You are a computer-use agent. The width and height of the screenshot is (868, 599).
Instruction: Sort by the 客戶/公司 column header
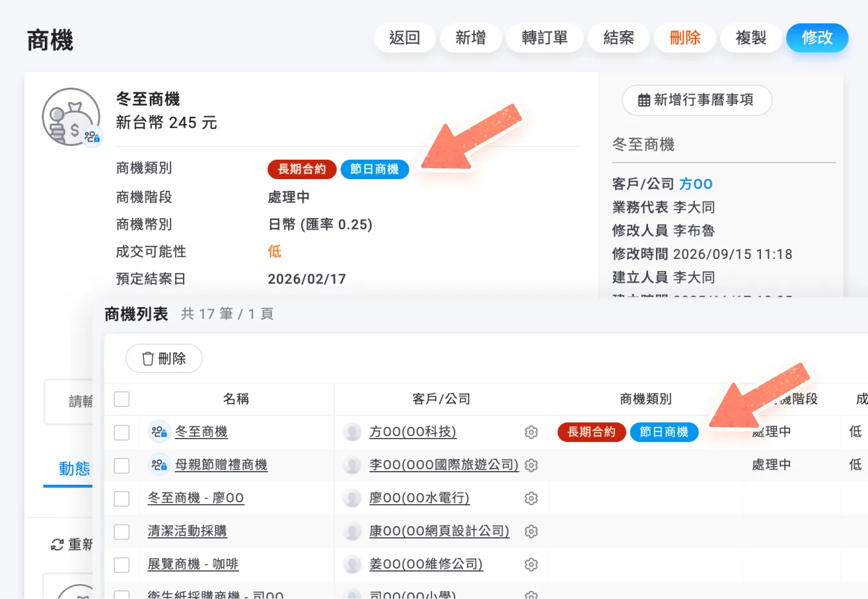[441, 399]
